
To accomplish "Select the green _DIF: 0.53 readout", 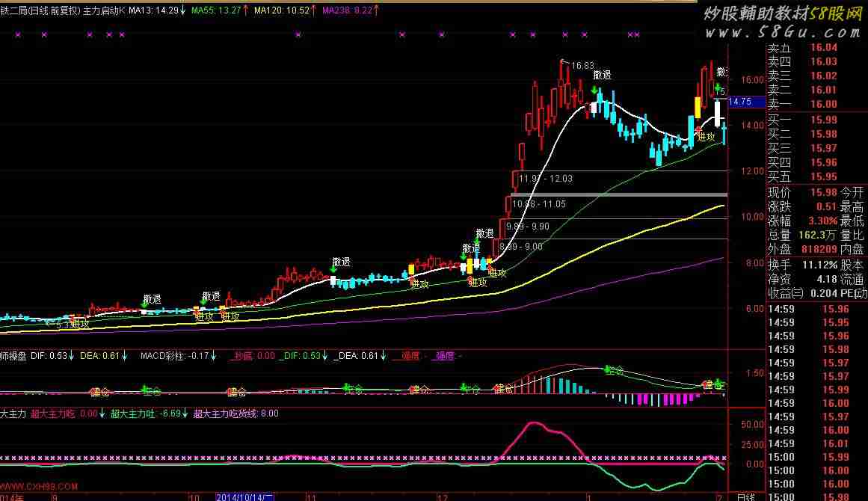I will pyautogui.click(x=303, y=356).
